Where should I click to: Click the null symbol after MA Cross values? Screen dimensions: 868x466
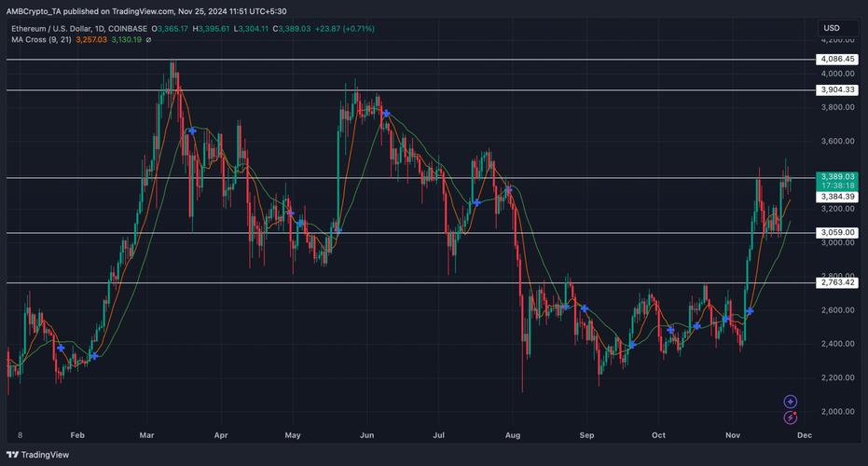tap(149, 39)
